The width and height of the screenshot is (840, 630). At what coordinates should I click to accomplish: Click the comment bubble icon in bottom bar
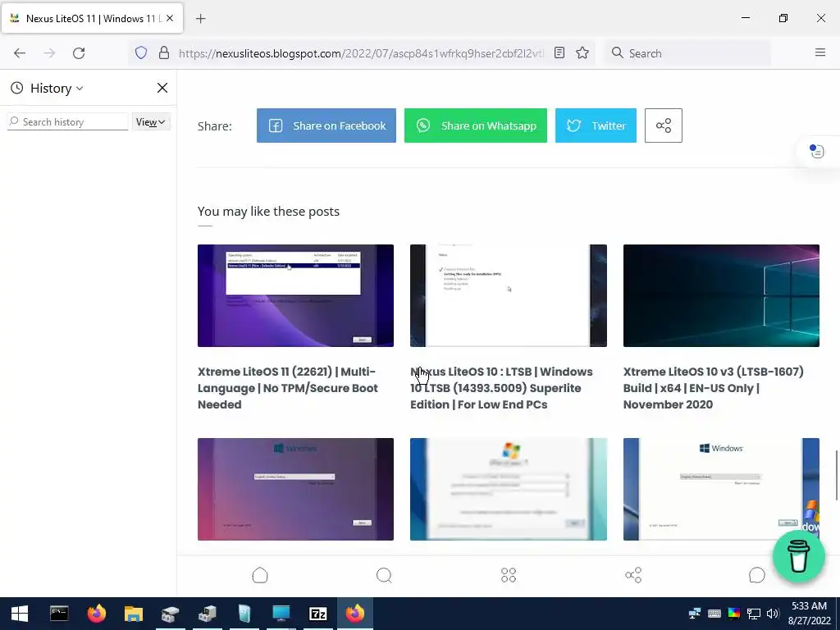pyautogui.click(x=757, y=575)
